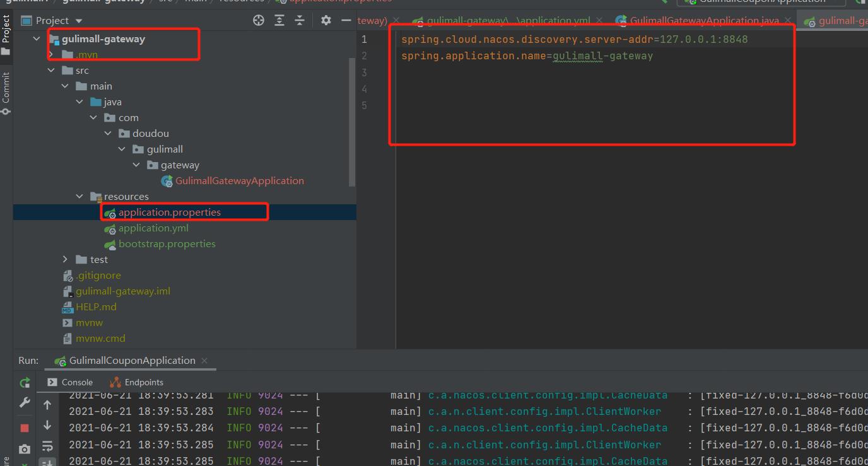Select application.properties in the project tree
This screenshot has width=868, height=466.
pyautogui.click(x=170, y=213)
